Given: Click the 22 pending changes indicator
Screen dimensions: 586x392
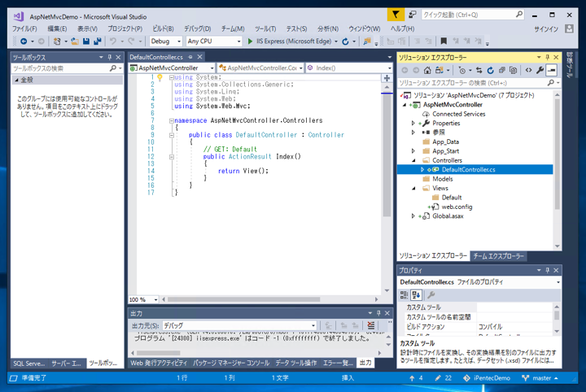Looking at the screenshot, I should tap(444, 378).
